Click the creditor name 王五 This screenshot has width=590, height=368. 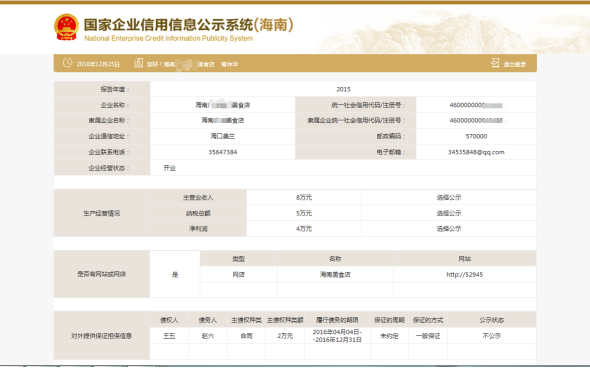(x=169, y=336)
